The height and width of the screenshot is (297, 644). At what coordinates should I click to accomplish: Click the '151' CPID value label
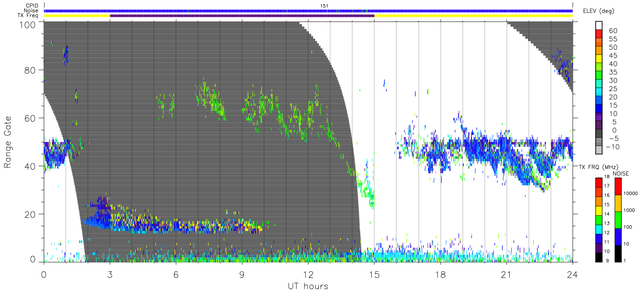coord(325,5)
